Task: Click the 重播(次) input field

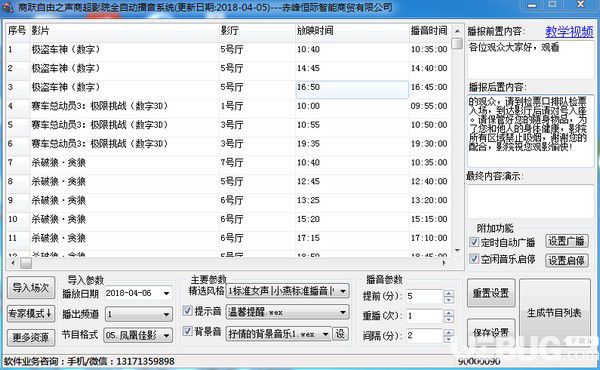Action: (424, 316)
